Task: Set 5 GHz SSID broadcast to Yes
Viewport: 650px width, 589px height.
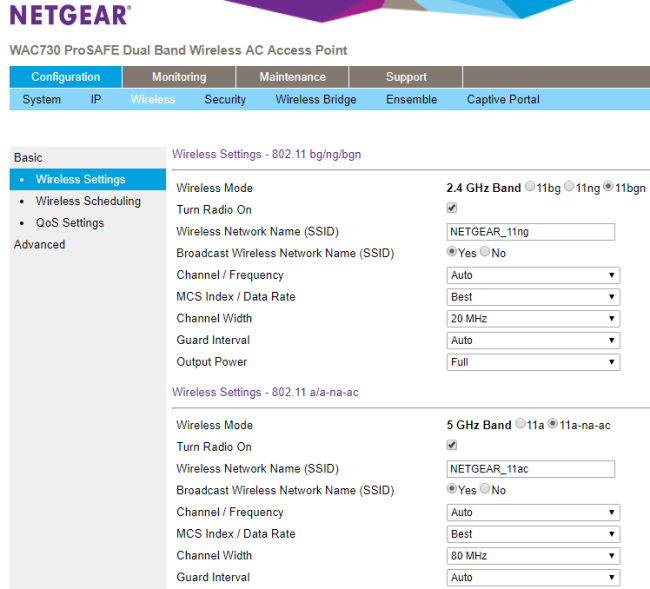Action: pos(451,489)
